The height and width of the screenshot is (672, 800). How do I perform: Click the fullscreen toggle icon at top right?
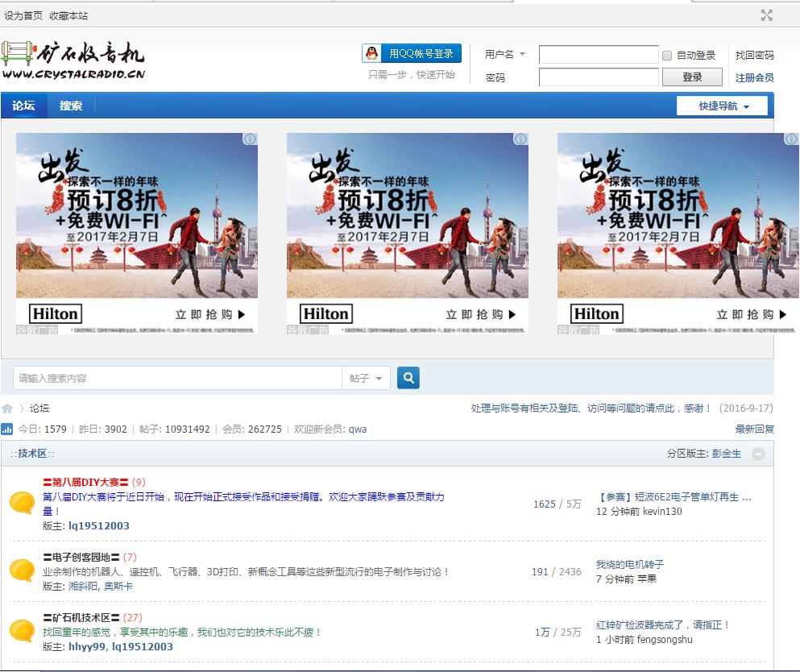(x=766, y=15)
